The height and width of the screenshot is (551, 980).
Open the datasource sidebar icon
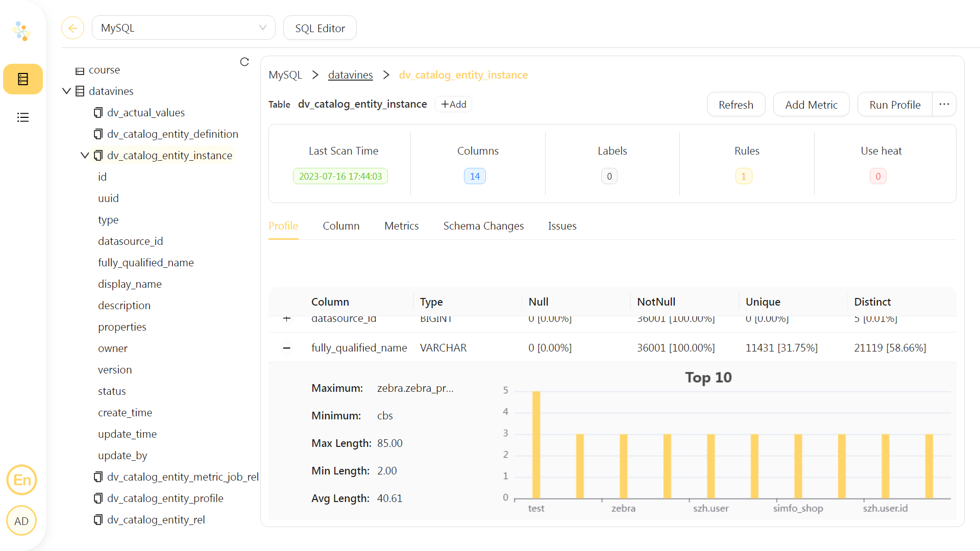[x=22, y=79]
